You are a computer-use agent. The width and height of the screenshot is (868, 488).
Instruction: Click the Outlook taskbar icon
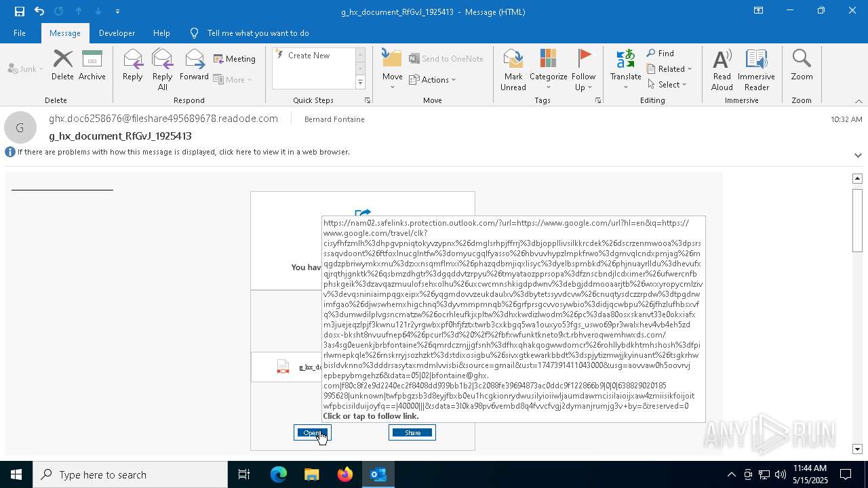point(378,474)
